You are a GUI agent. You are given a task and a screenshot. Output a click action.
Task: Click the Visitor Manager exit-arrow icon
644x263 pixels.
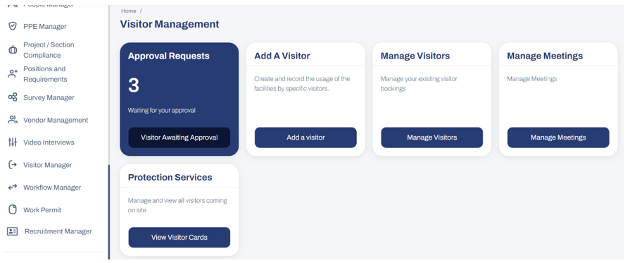13,165
